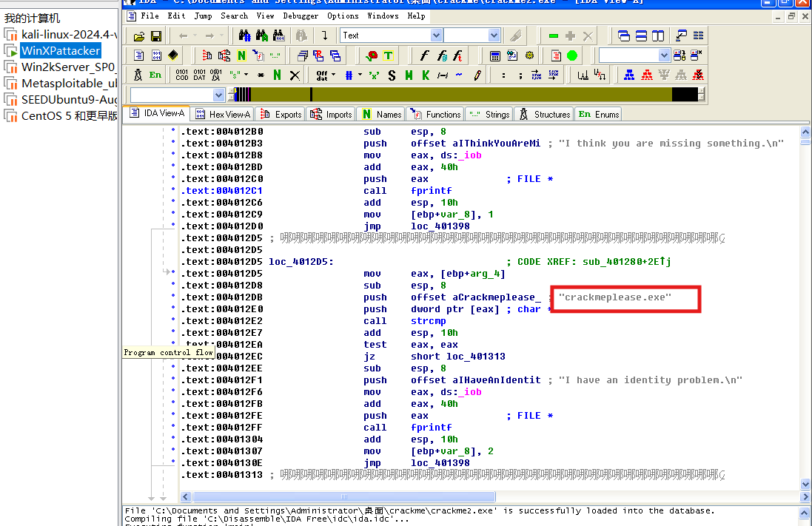Expand the string style "s" arrow dropdown
The image size is (812, 526).
tap(246, 75)
